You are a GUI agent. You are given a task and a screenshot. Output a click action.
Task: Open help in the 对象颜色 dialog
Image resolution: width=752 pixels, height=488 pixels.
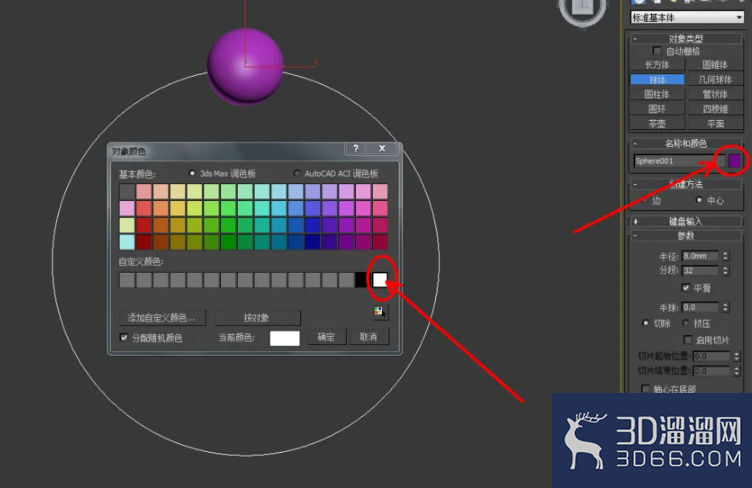coord(355,149)
